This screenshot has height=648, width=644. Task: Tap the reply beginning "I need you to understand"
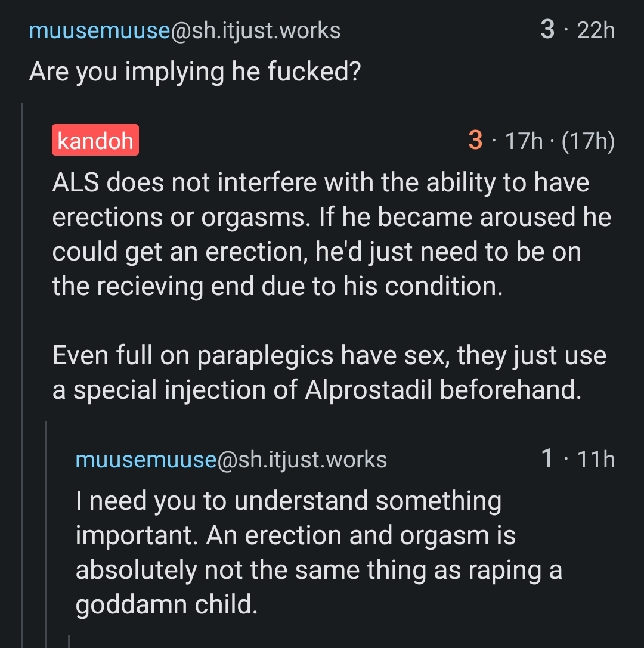(x=318, y=553)
